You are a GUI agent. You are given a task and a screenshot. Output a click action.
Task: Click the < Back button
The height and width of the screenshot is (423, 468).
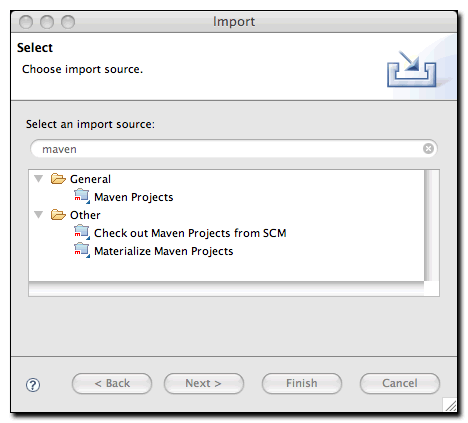tap(112, 383)
